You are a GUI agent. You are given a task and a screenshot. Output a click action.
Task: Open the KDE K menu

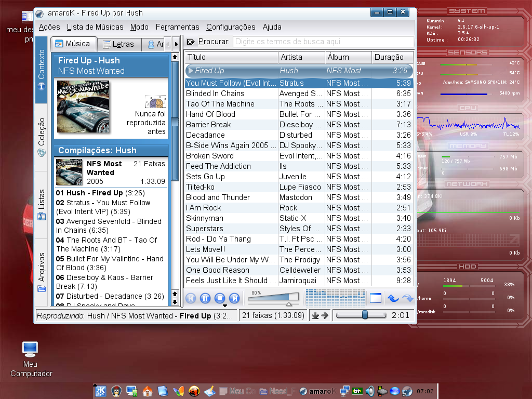[x=100, y=391]
